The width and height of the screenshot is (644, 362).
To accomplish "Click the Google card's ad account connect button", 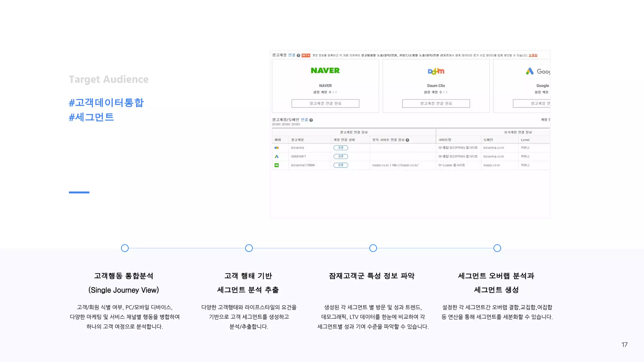I will click(532, 103).
